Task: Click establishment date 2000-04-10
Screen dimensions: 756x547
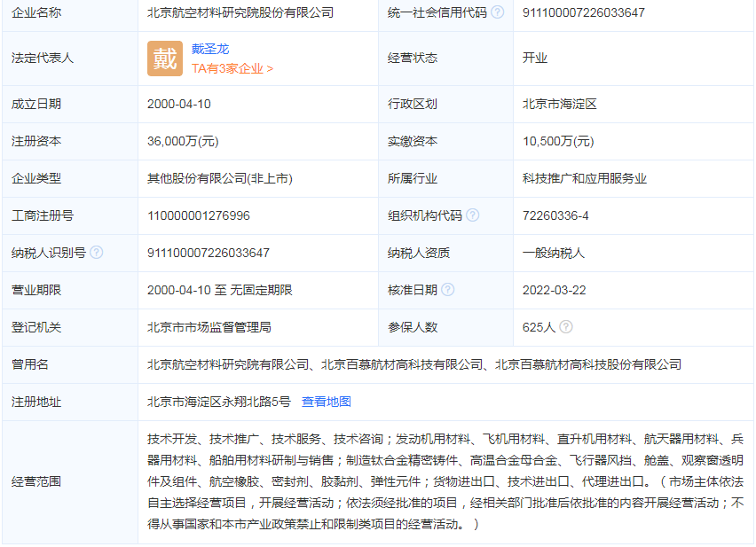Action: click(x=179, y=104)
